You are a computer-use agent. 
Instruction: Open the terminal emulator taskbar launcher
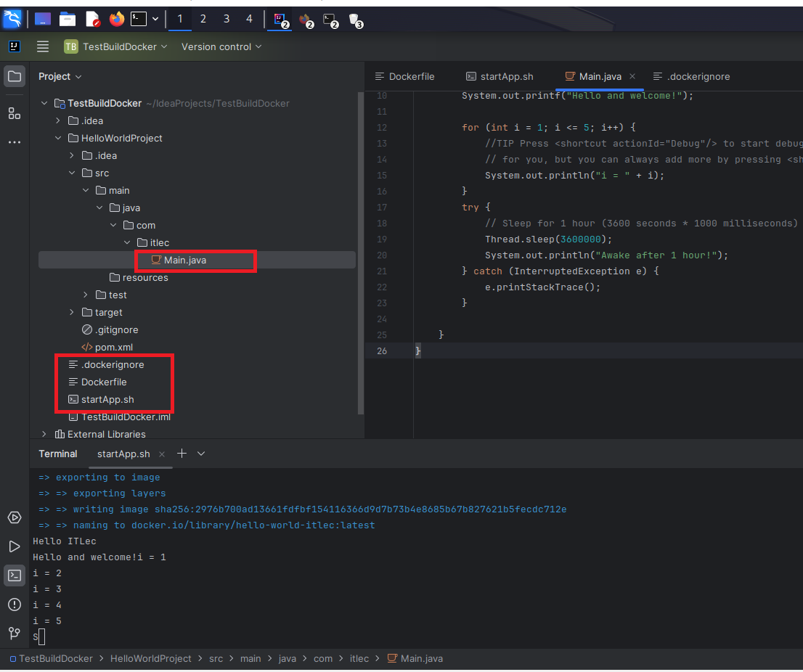[x=139, y=20]
